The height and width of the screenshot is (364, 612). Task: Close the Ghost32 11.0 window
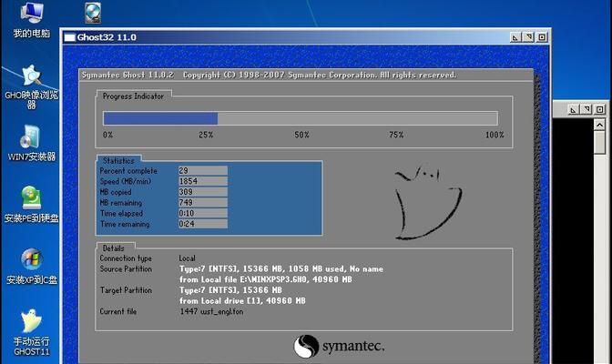click(x=542, y=37)
